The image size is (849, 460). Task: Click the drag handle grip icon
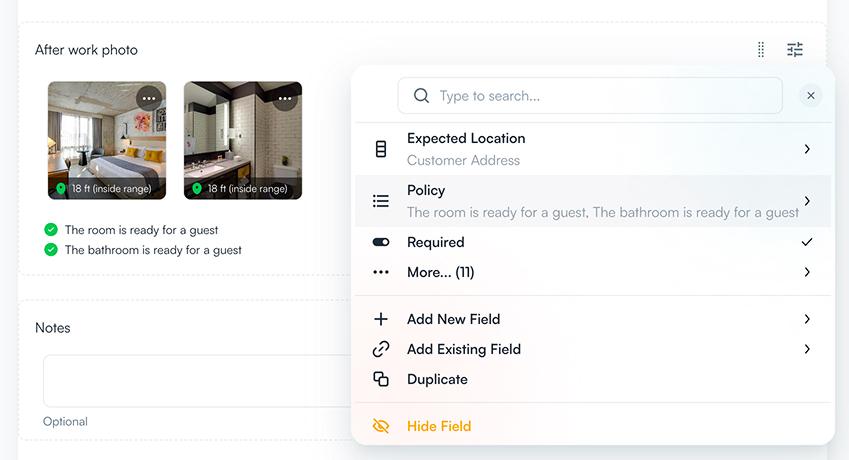(x=761, y=50)
